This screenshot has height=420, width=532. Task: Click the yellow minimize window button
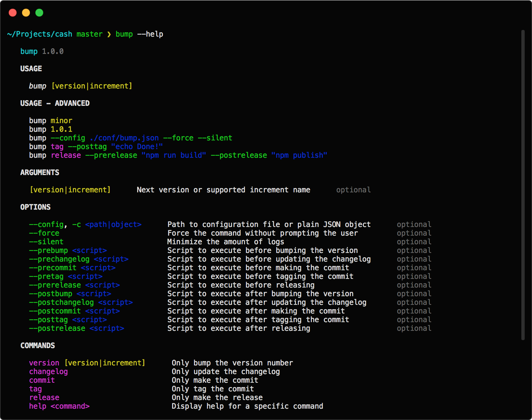[26, 13]
